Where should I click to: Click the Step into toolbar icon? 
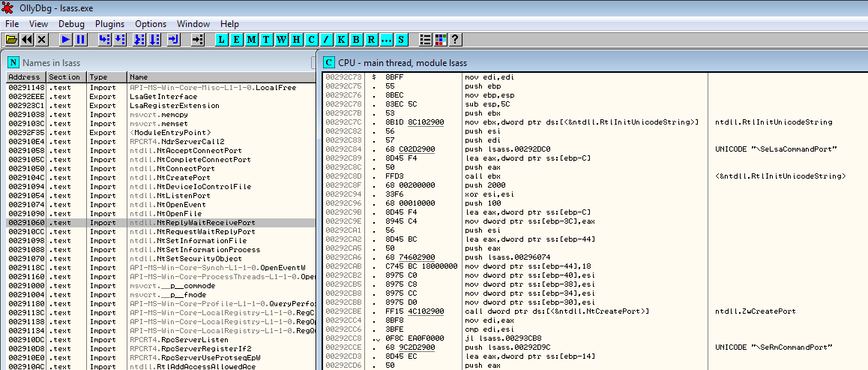[x=105, y=39]
